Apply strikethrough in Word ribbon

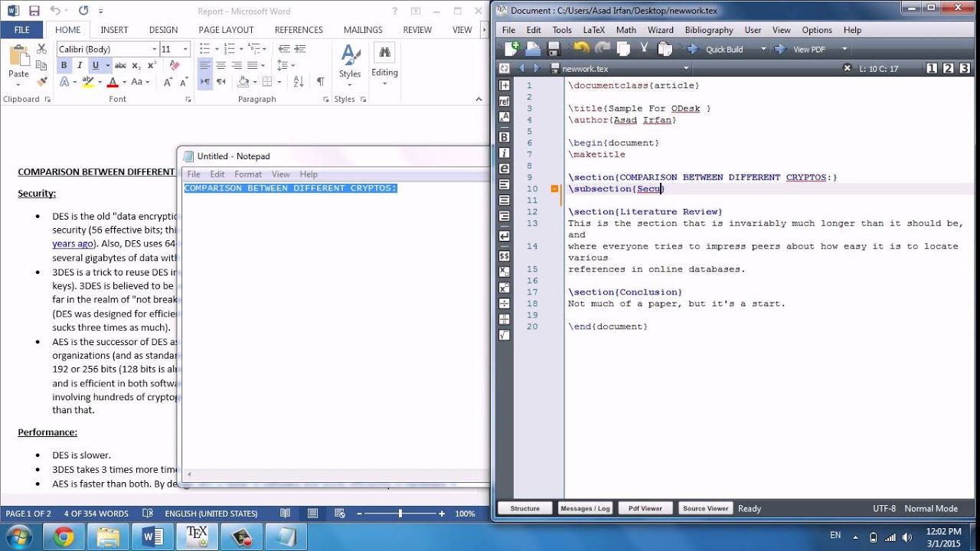tap(120, 65)
